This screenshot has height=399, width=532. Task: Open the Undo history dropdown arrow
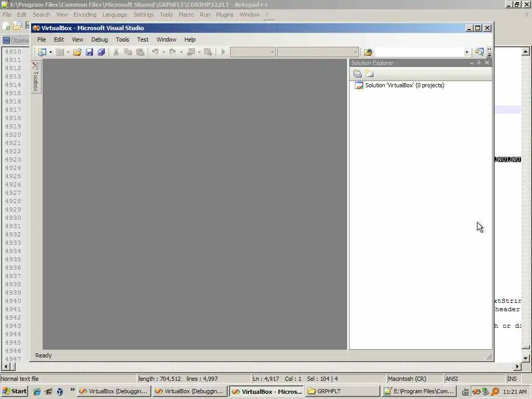164,52
